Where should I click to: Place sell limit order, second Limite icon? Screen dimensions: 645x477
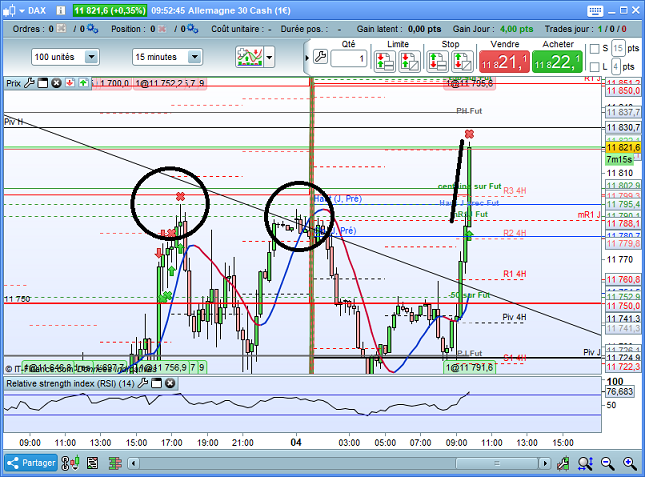coord(410,61)
